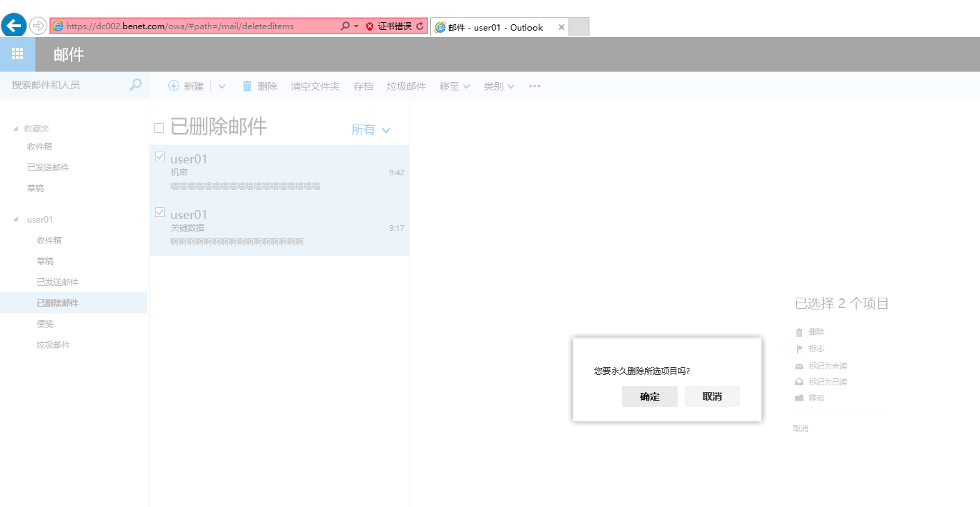Click the IE page icon in address bar
The image size is (980, 507).
(58, 26)
